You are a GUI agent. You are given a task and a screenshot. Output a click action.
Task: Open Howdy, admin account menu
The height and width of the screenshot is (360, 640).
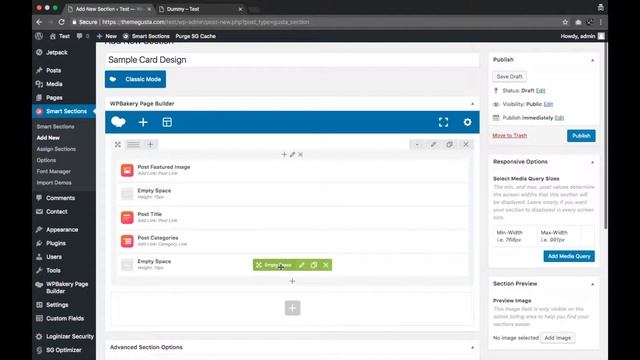point(582,36)
